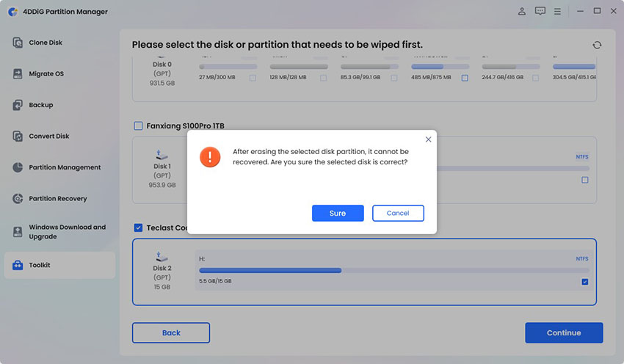Click the Convert Disk sidebar icon
The image size is (624, 364).
(x=18, y=136)
